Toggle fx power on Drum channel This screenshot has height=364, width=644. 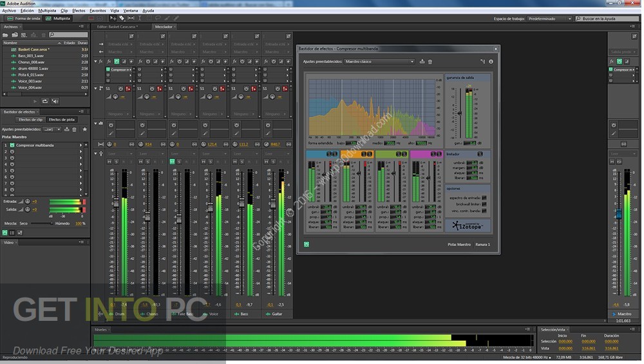click(x=117, y=61)
